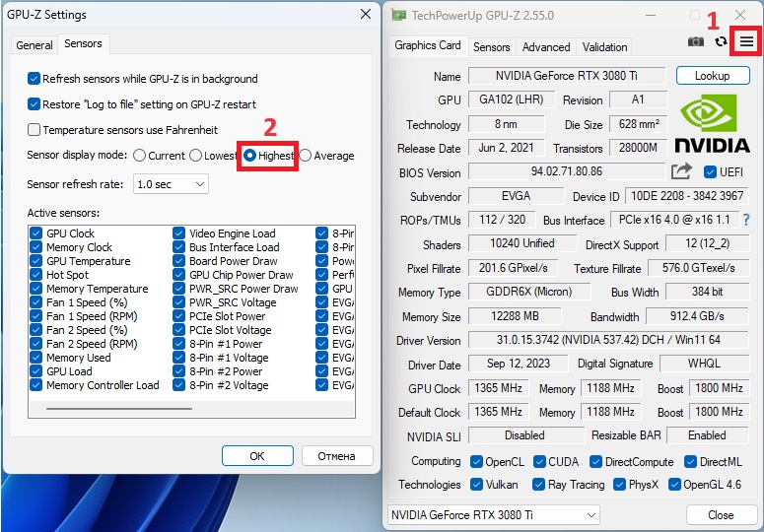Open the Advanced tab in GPU-Z
This screenshot has width=764, height=532.
pos(546,46)
